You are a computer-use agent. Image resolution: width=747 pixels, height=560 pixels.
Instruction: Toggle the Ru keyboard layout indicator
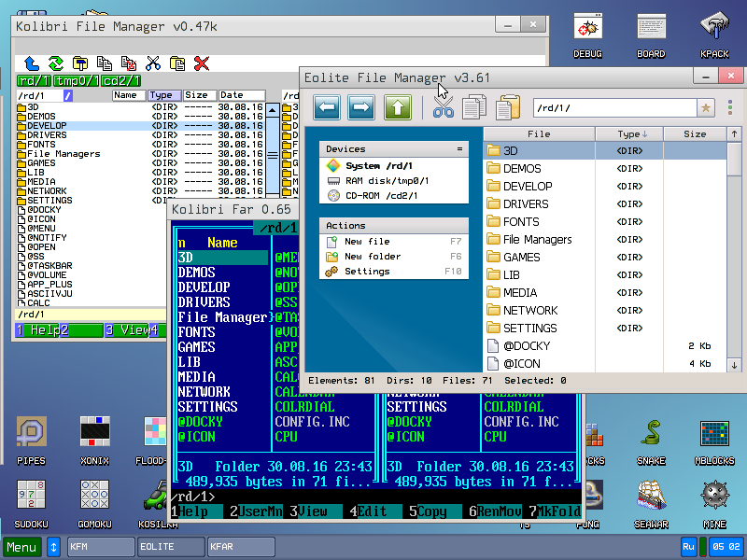point(690,547)
